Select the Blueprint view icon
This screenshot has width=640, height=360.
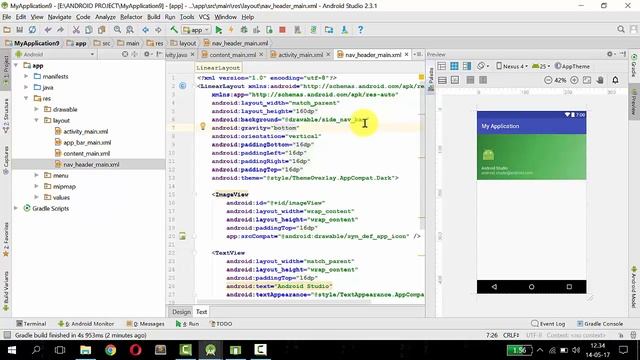[454, 66]
